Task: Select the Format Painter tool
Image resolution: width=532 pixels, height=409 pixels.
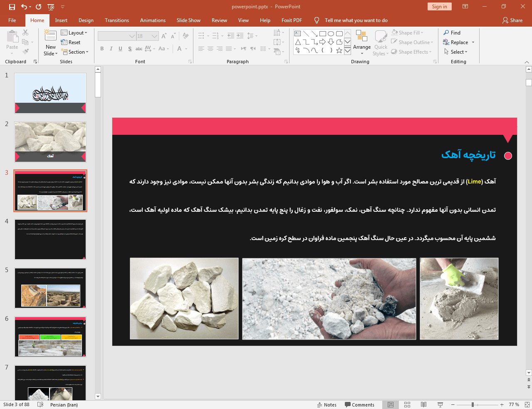Action: [25, 52]
